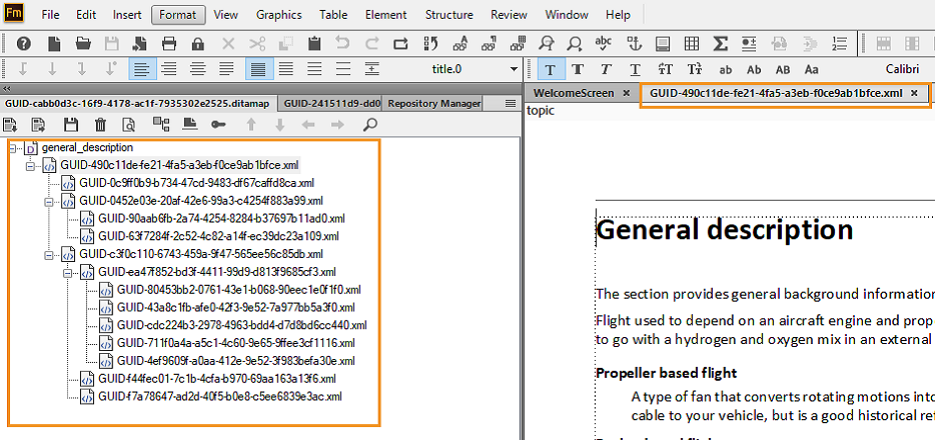Open the Format menu

(177, 15)
